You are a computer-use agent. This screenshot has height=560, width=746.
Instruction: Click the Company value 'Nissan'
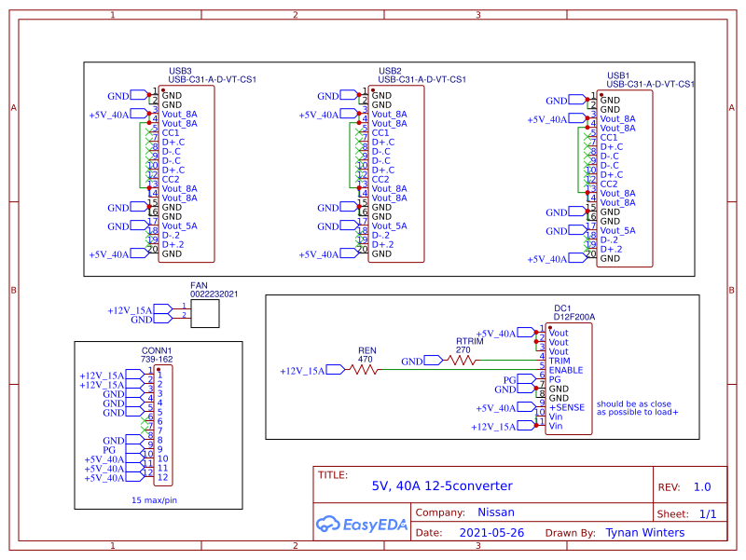click(494, 512)
